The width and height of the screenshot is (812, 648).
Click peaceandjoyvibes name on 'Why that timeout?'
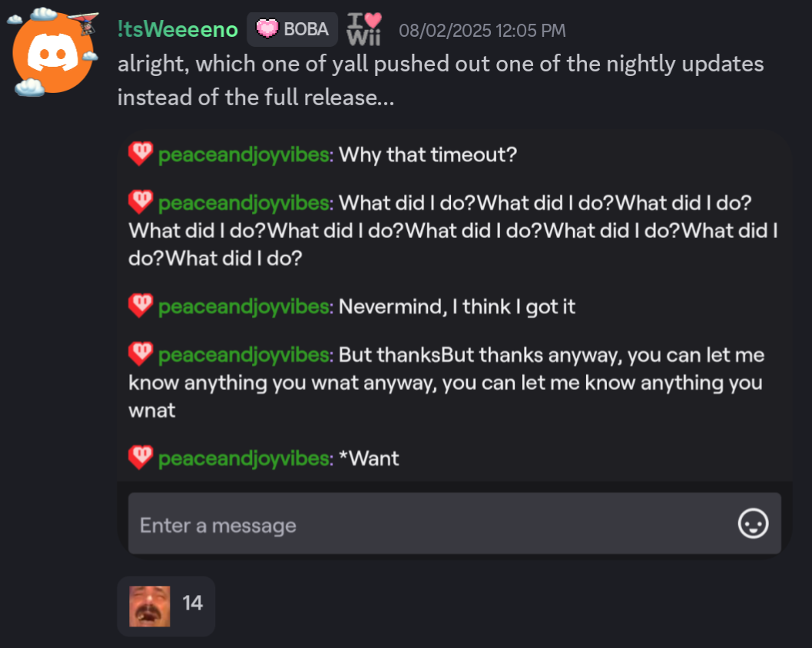coord(244,155)
